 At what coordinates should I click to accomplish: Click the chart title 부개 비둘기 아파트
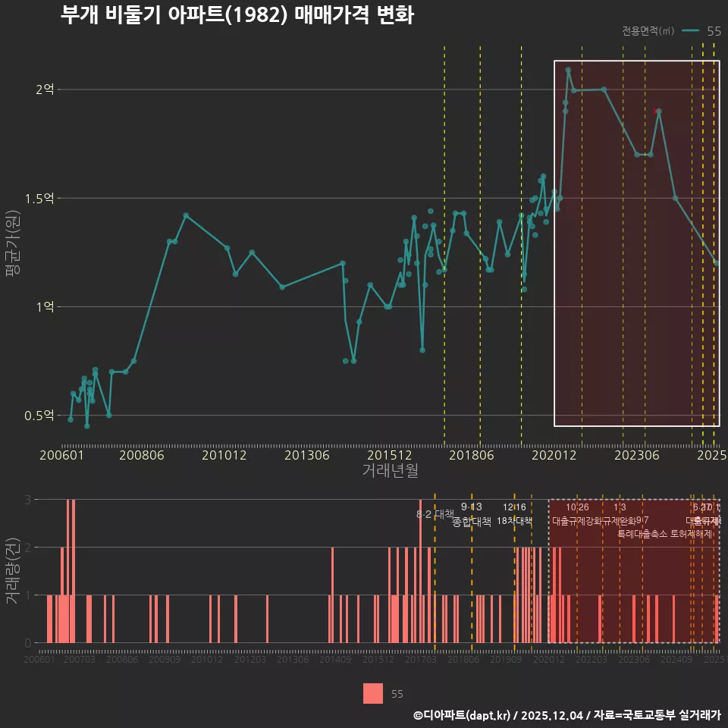237,15
